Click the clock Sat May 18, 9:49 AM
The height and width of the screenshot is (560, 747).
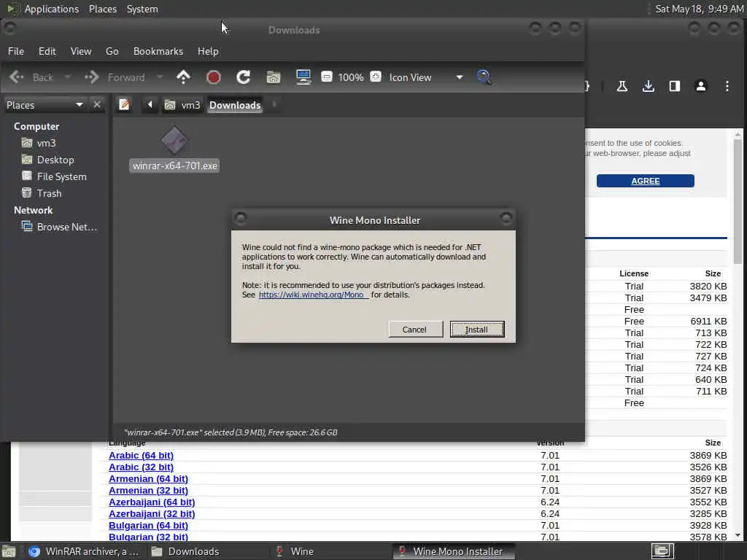click(x=699, y=9)
